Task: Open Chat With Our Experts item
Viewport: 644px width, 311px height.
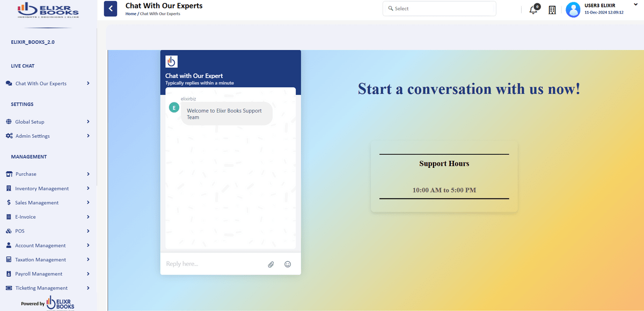Action: (x=41, y=84)
